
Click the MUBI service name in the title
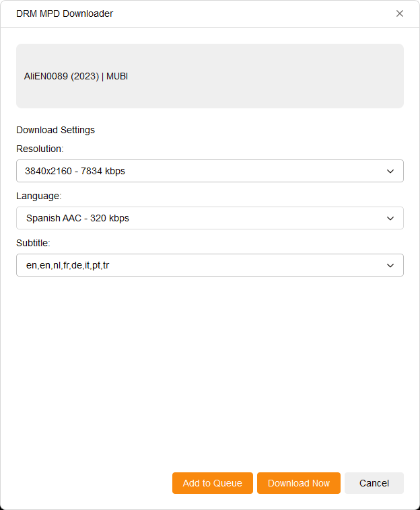pos(117,77)
